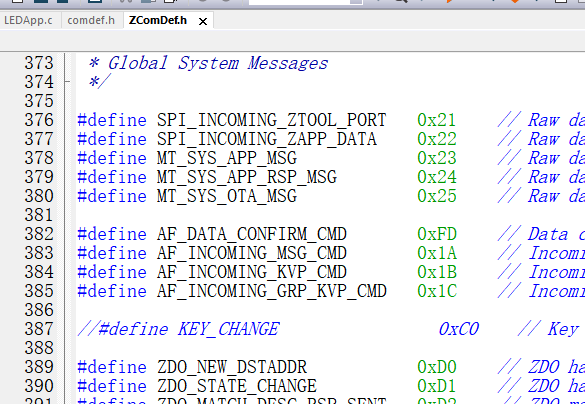The image size is (585, 404).
Task: Click line number 373 in gutter
Action: coord(39,63)
